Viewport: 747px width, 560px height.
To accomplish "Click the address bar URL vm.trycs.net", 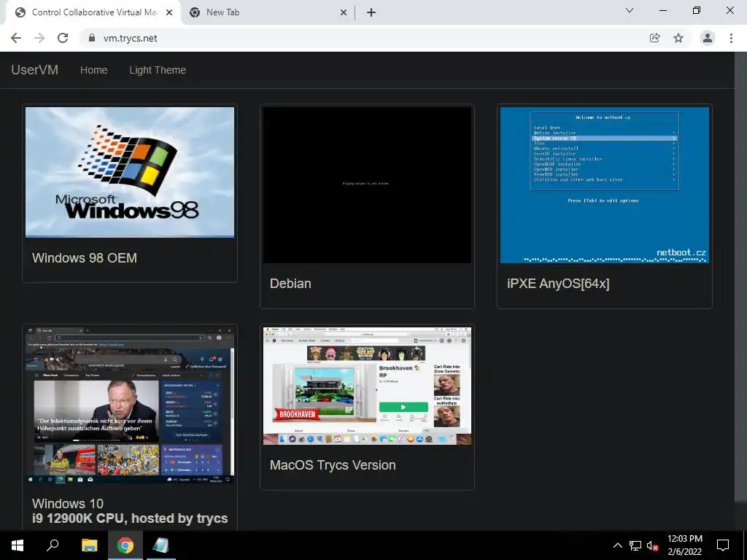I will 130,38.
